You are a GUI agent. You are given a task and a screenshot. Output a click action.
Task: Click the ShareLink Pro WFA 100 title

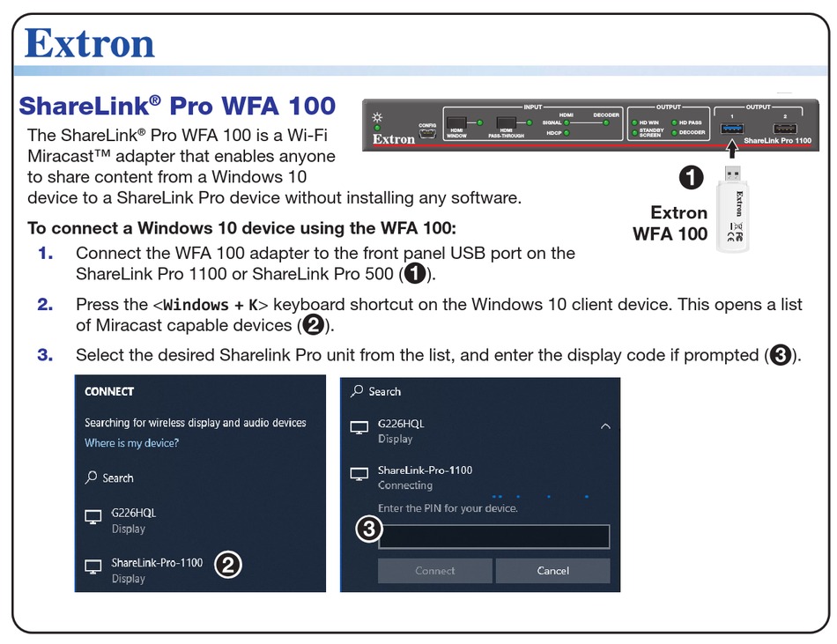pyautogui.click(x=177, y=106)
